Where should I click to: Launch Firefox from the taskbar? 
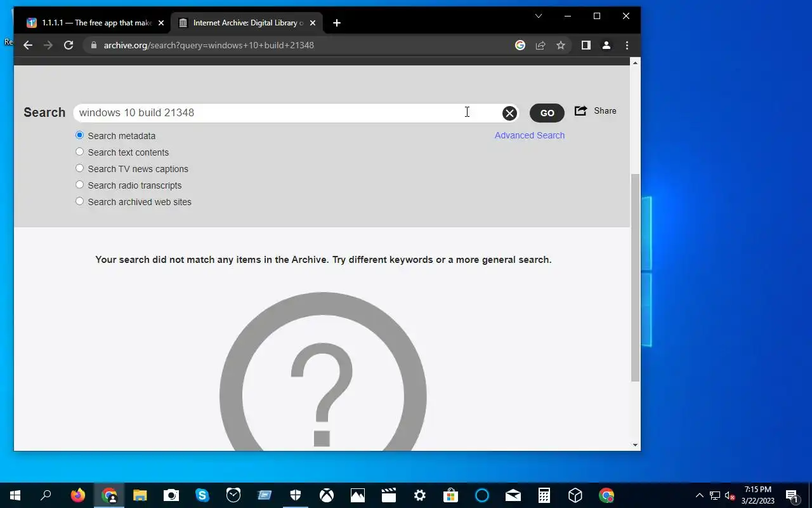click(78, 495)
